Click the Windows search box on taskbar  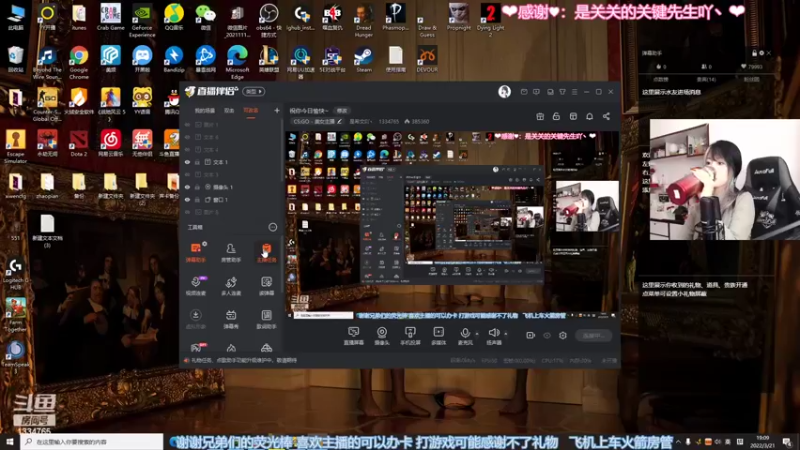92,441
